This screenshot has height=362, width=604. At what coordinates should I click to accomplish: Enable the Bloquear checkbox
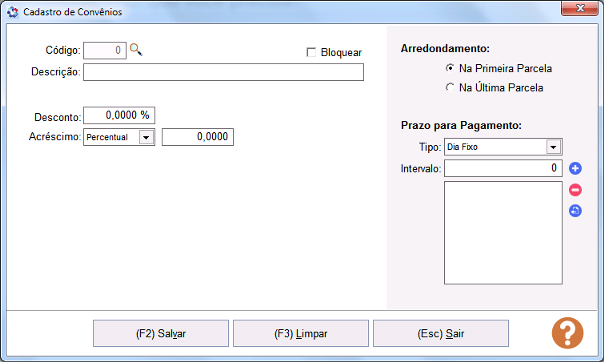point(311,52)
